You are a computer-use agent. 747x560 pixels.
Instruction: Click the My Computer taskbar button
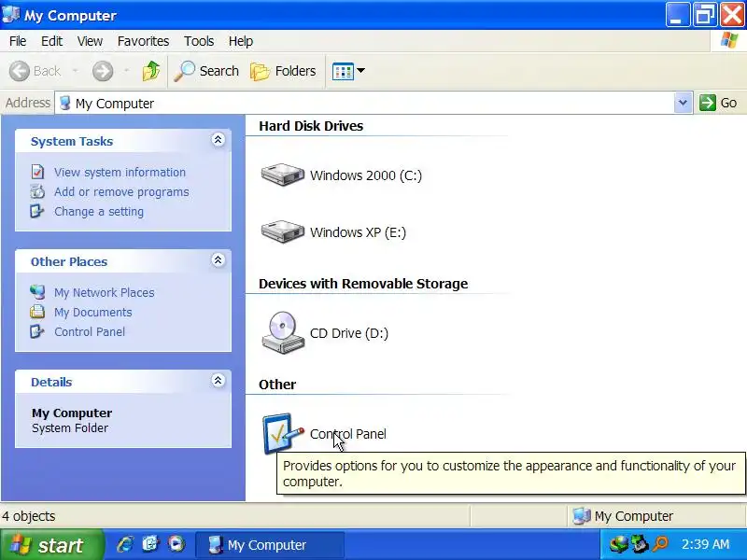coord(269,545)
